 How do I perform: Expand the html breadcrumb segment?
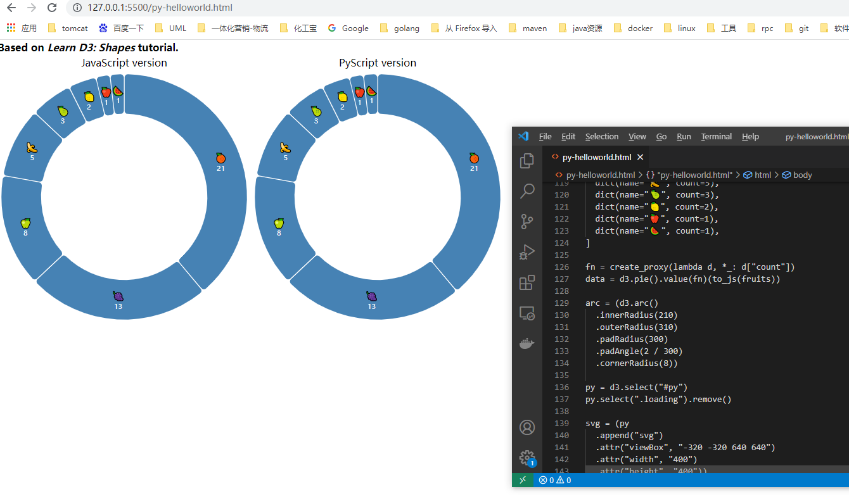(x=757, y=175)
